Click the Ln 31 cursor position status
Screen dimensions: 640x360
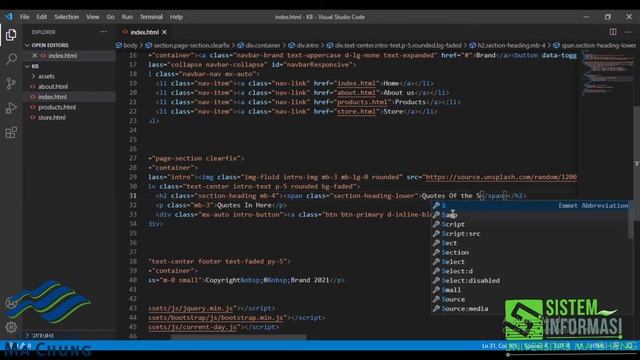click(500, 346)
